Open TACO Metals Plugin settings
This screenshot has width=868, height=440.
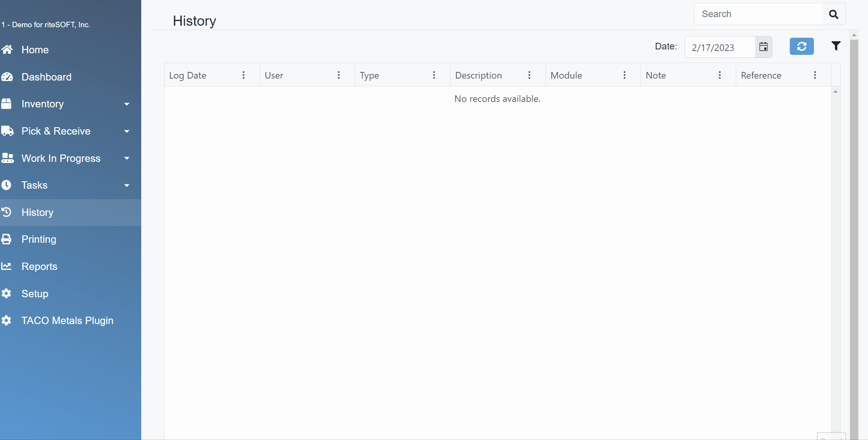click(x=67, y=321)
